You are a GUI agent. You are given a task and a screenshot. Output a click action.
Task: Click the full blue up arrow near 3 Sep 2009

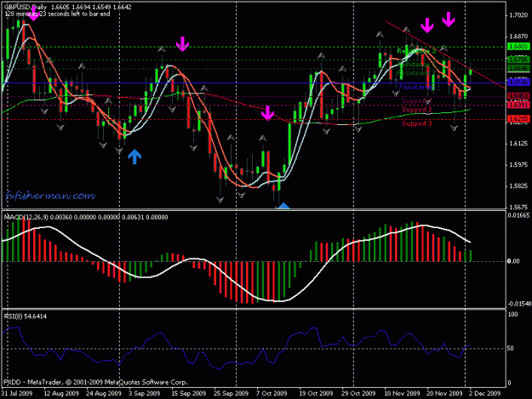click(x=134, y=157)
